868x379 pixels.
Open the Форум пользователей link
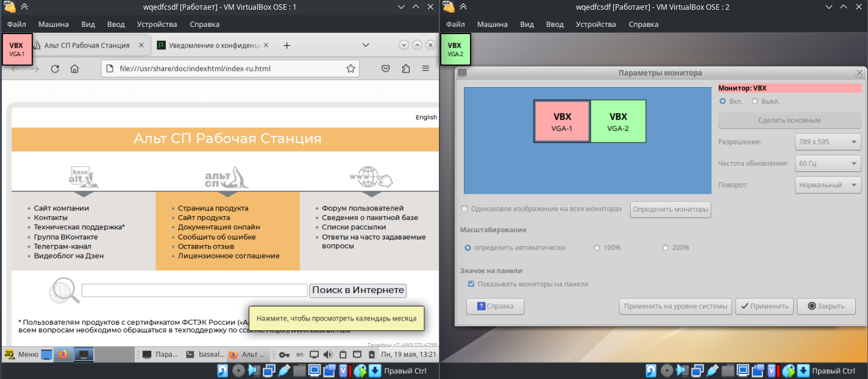[x=363, y=208]
